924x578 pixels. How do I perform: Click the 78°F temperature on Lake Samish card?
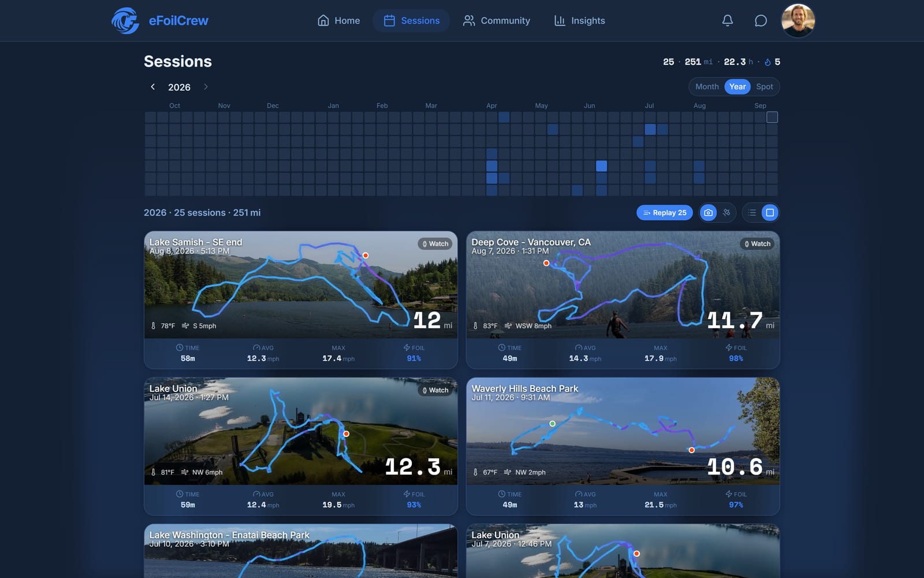pos(163,326)
